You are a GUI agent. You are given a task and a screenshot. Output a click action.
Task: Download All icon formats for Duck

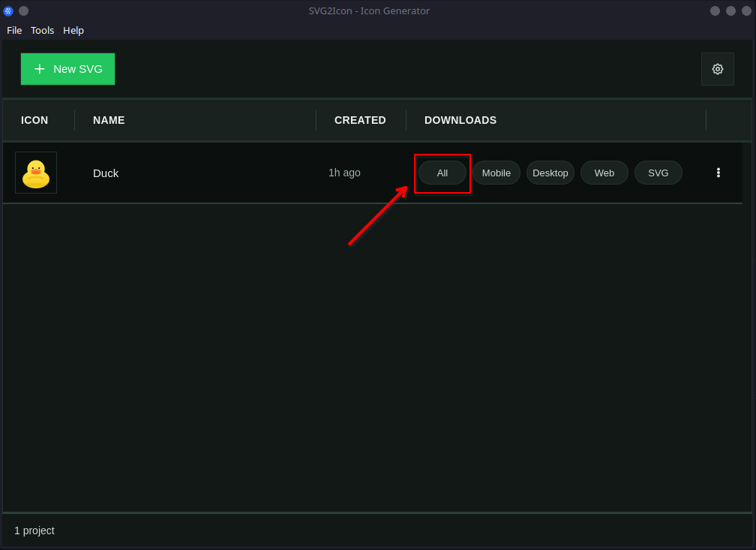(442, 173)
